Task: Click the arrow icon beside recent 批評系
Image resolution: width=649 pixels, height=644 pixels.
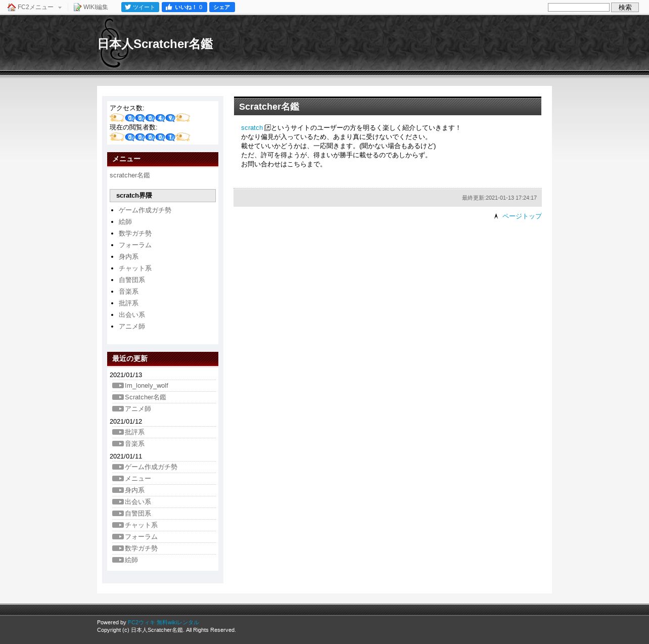Action: pos(118,432)
